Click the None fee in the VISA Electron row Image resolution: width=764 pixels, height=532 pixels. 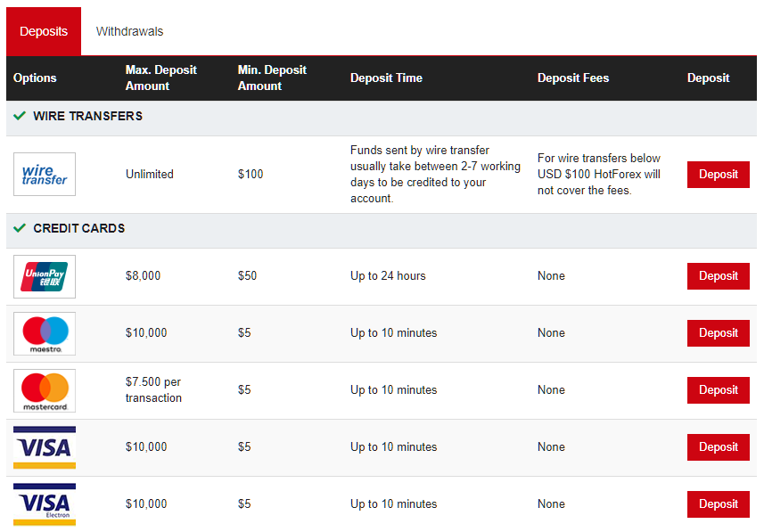pyautogui.click(x=551, y=503)
